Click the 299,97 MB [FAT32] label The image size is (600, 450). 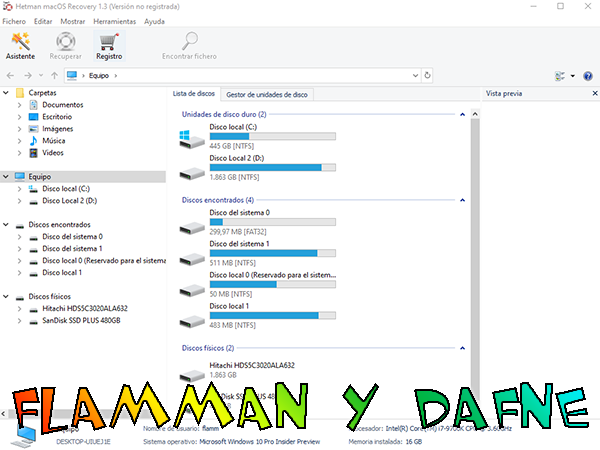(x=238, y=232)
